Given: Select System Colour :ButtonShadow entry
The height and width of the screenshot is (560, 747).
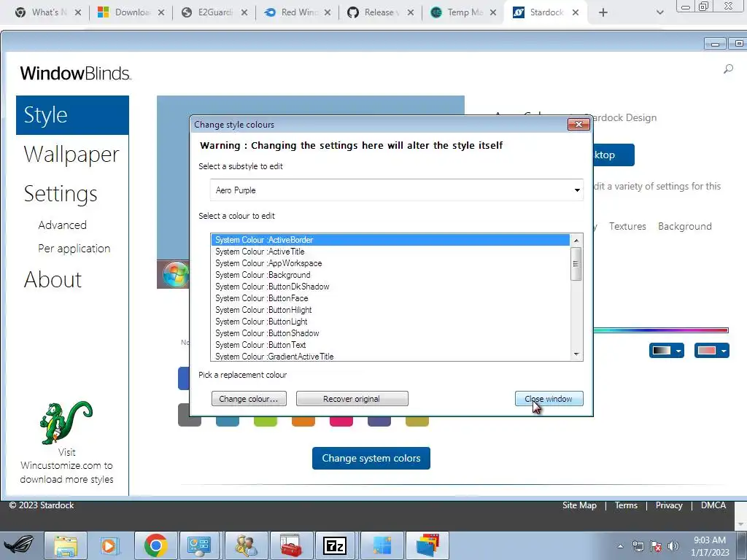Looking at the screenshot, I should [390, 332].
